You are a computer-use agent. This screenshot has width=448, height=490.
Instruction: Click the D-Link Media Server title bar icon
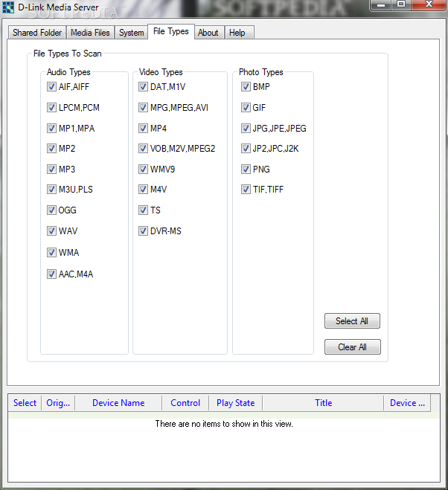pyautogui.click(x=8, y=7)
